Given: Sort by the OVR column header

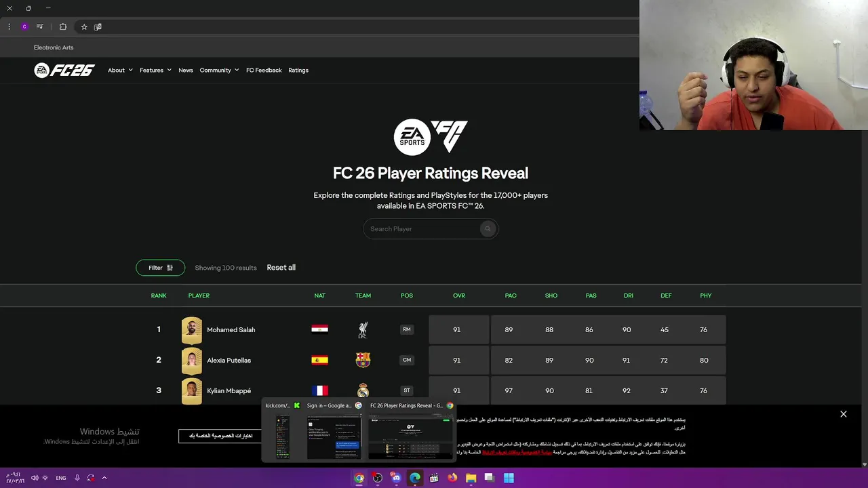Looking at the screenshot, I should pyautogui.click(x=459, y=296).
